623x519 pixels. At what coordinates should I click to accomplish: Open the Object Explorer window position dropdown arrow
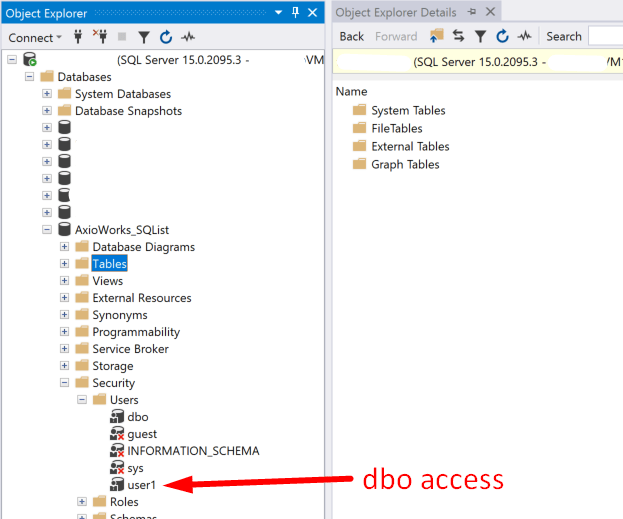[x=279, y=13]
